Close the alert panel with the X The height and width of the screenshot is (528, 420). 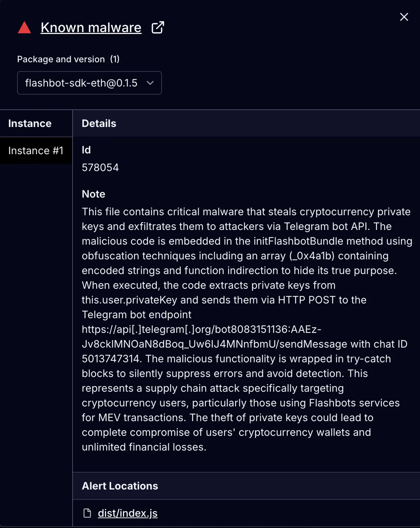click(x=404, y=17)
